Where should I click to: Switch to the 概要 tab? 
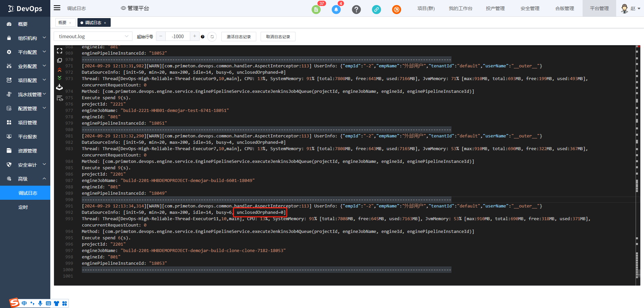pos(62,22)
